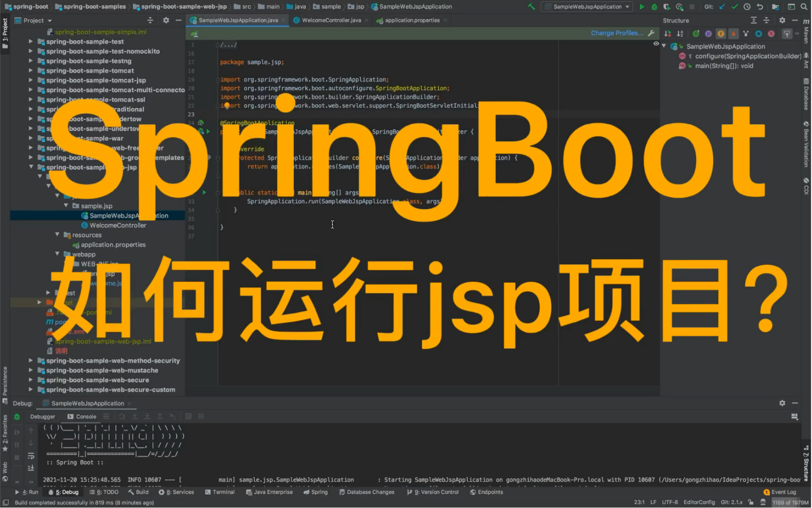
Task: Open Structure panel settings gear
Action: [x=782, y=21]
